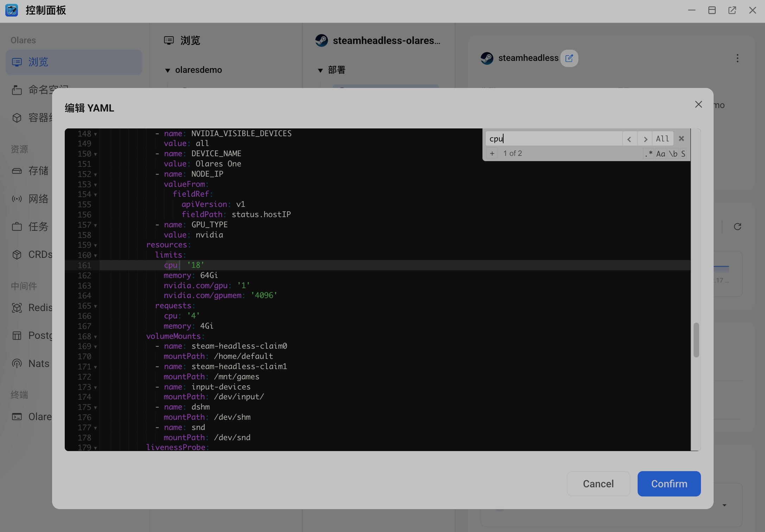Edit steamheadless name pencil icon
The image size is (765, 532).
coord(569,58)
